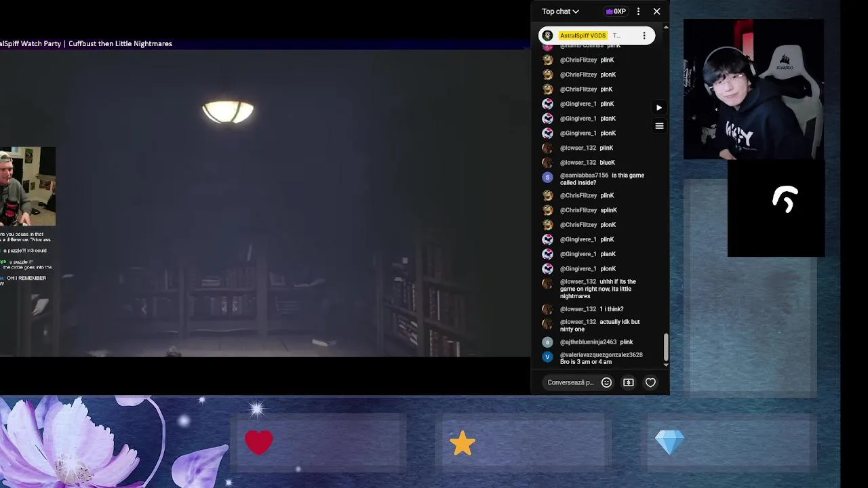The width and height of the screenshot is (868, 488).
Task: Close the live chat panel
Action: point(656,12)
